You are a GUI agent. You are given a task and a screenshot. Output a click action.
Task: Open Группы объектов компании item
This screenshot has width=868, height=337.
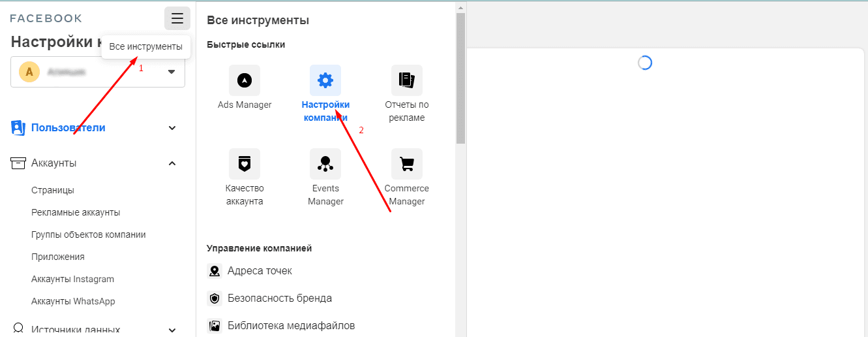89,234
